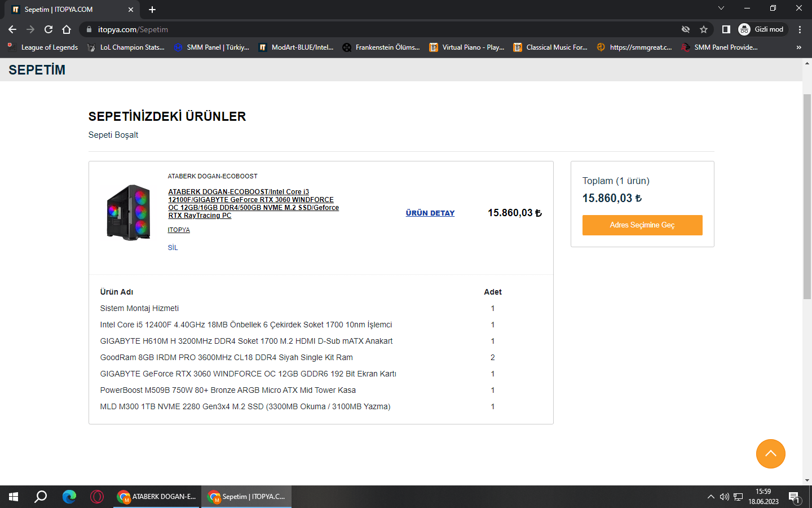This screenshot has width=812, height=508.
Task: Open Virtual Piano bookmark
Action: point(467,47)
